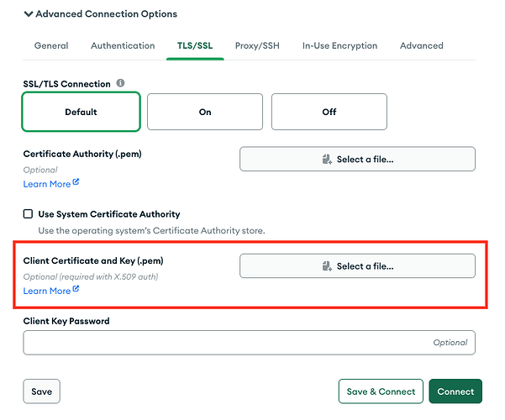Open the Authentication tab

tap(123, 45)
